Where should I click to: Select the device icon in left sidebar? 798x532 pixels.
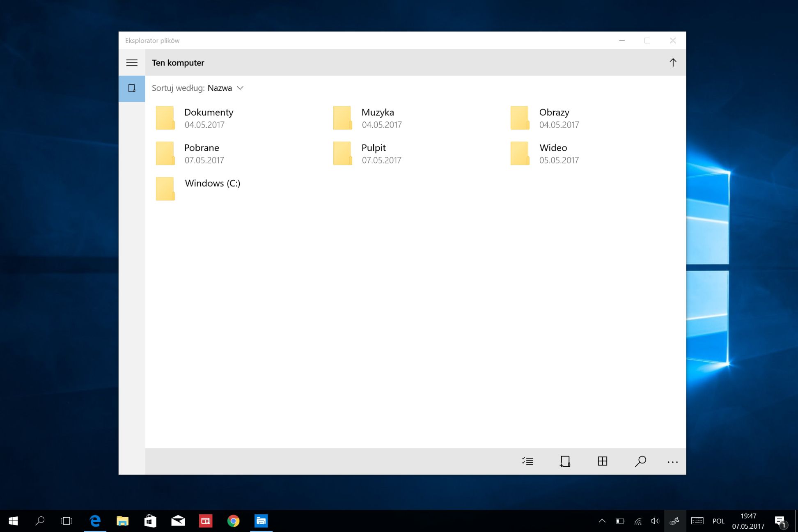coord(132,88)
